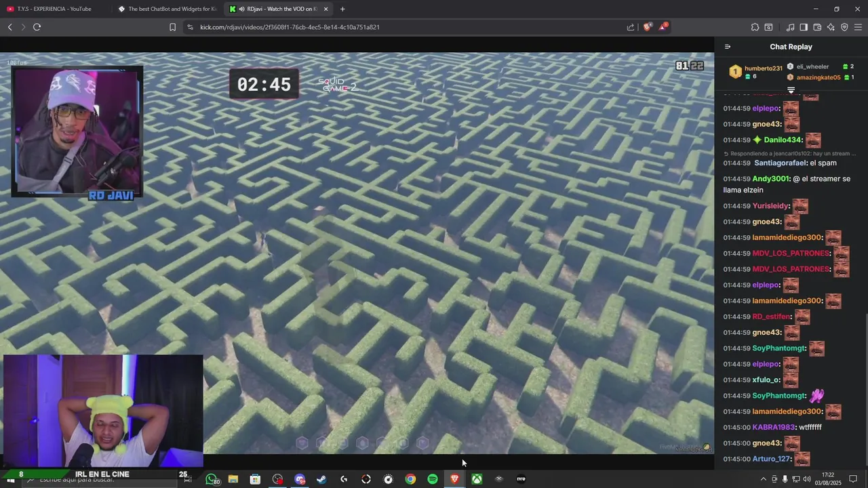Expand the gifters leaderboard arrow
The height and width of the screenshot is (488, 868).
point(791,90)
